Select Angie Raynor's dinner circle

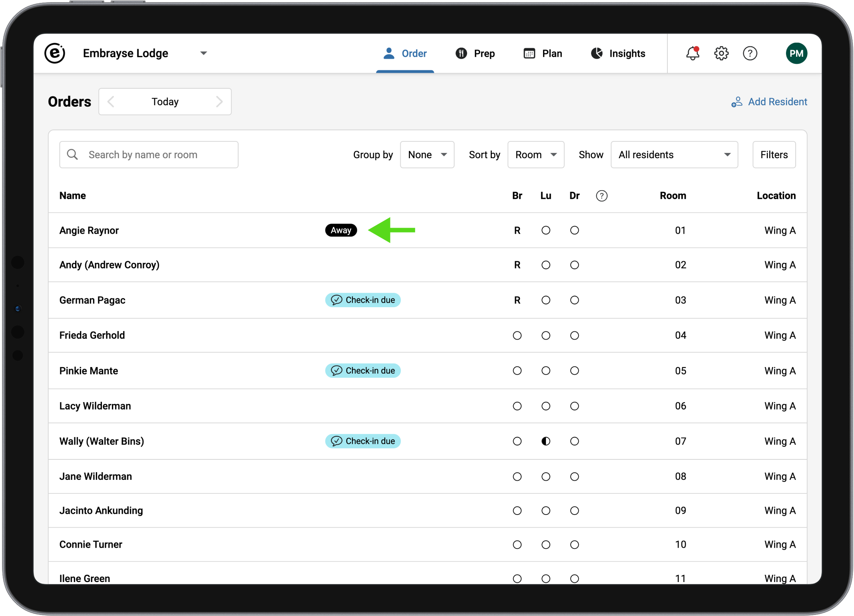click(x=574, y=231)
